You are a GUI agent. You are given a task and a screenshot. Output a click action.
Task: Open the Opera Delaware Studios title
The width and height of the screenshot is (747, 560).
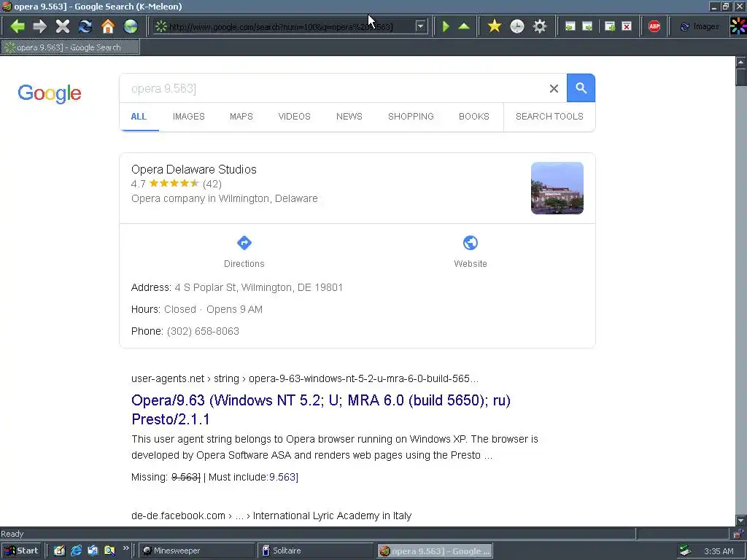click(194, 169)
